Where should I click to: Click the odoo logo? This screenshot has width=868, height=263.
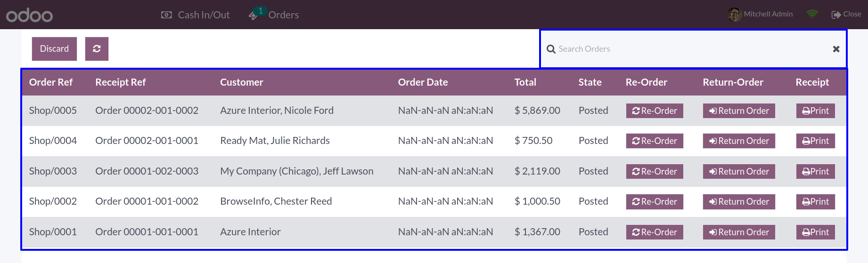click(x=29, y=15)
